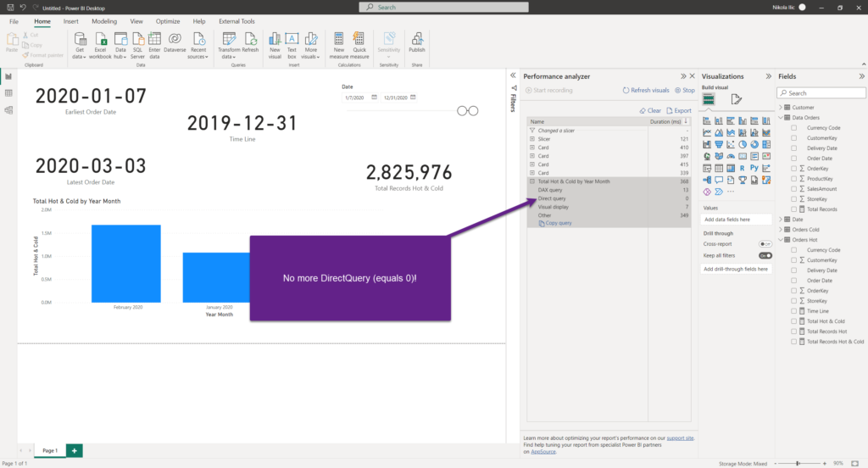Select the donut chart visualization icon
The image size is (868, 468).
(754, 144)
